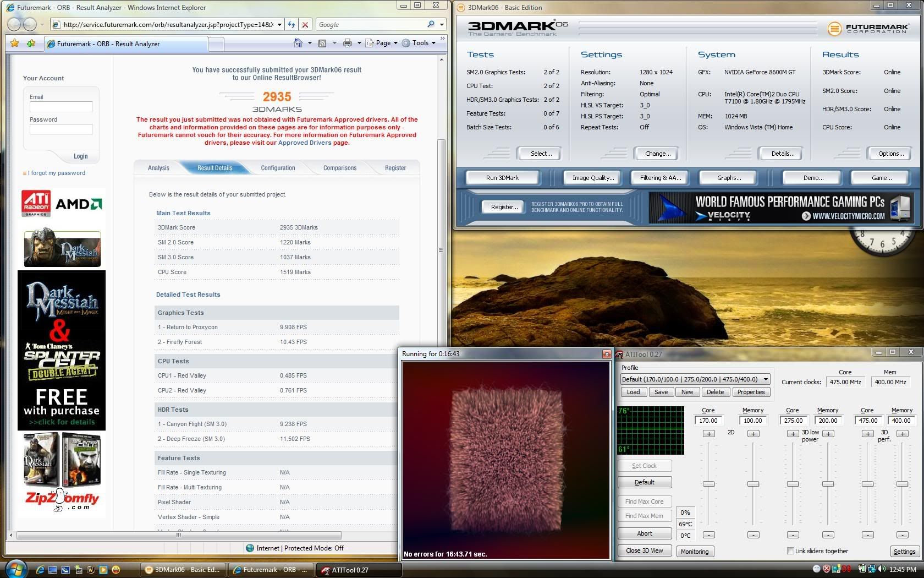
Task: Open the Tools menu dropdown in IE
Action: tap(433, 43)
